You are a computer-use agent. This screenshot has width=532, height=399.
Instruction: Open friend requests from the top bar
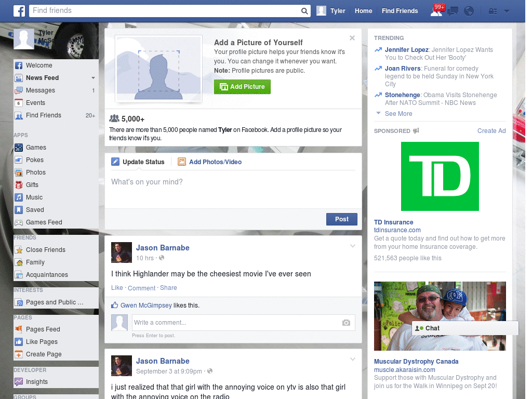436,10
